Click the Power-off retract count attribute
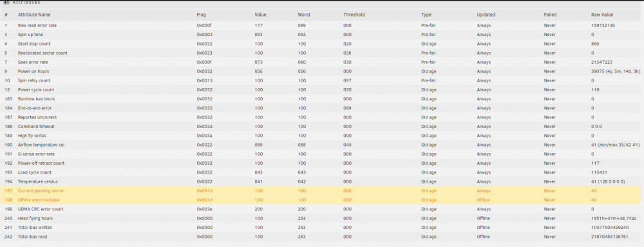This screenshot has height=247, width=644. coord(41,163)
